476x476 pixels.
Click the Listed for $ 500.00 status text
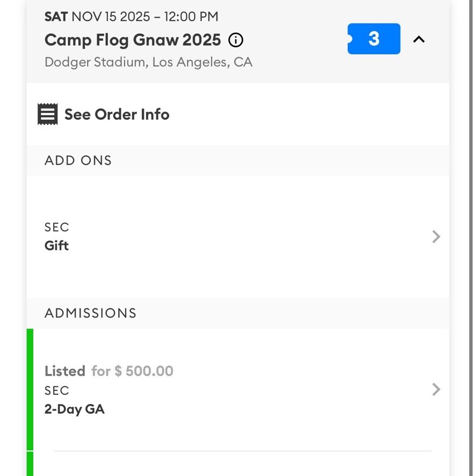(109, 371)
